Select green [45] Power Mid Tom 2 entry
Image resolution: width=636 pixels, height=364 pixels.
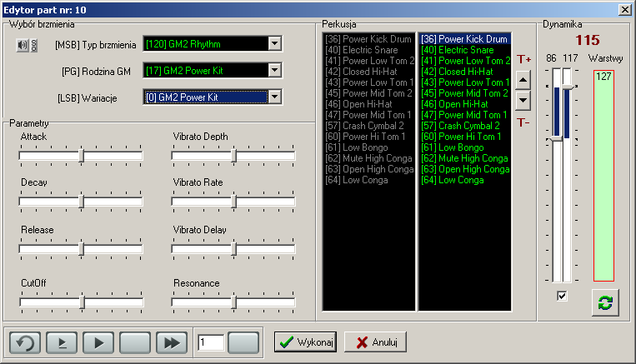(x=464, y=93)
